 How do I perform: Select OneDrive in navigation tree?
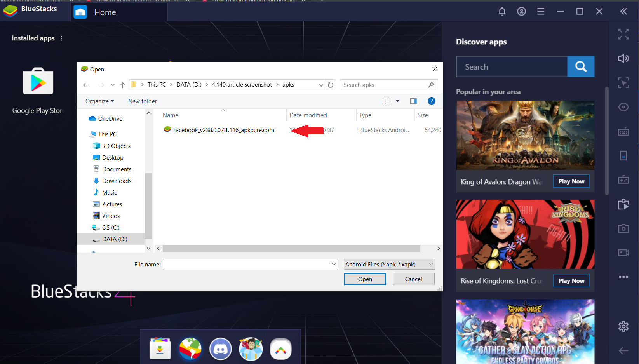click(106, 119)
